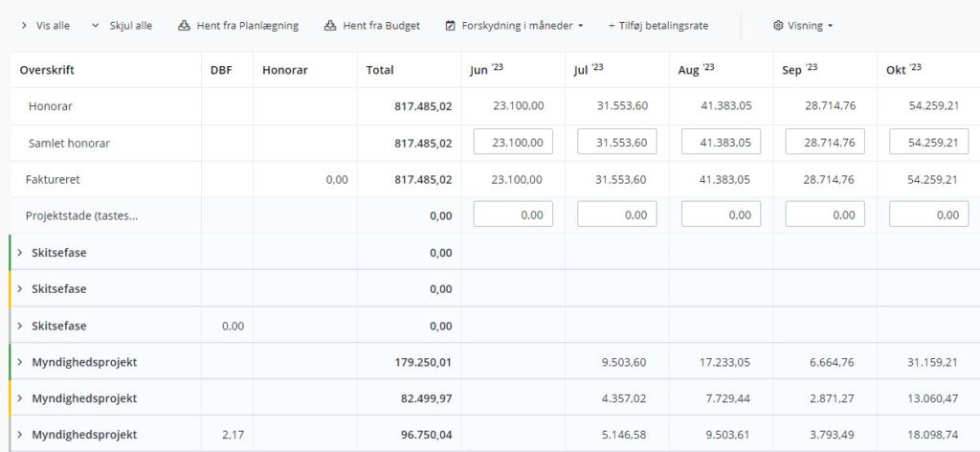Viewport: 980px width, 452px height.
Task: Open the Visning settings dropdown
Action: coord(803,26)
